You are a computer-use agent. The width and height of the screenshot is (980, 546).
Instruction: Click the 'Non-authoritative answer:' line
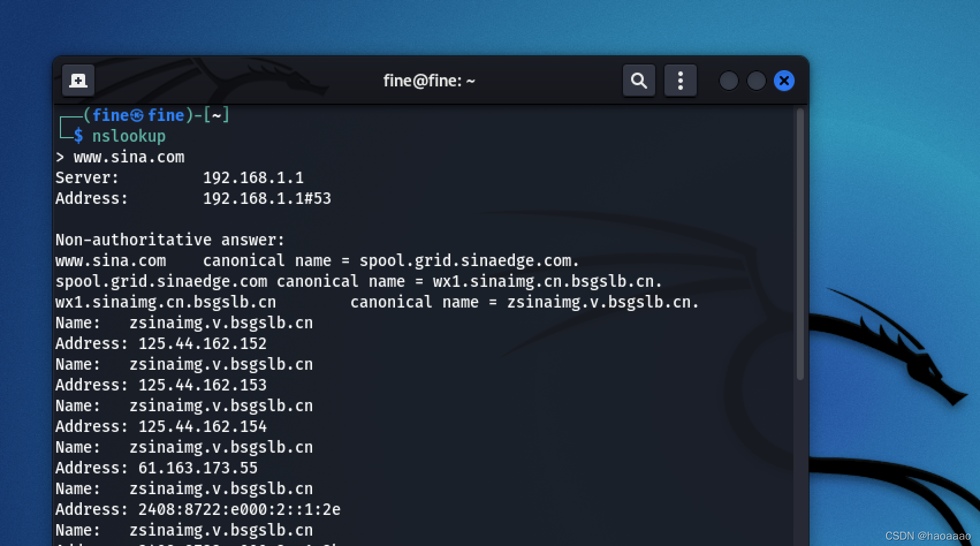170,240
